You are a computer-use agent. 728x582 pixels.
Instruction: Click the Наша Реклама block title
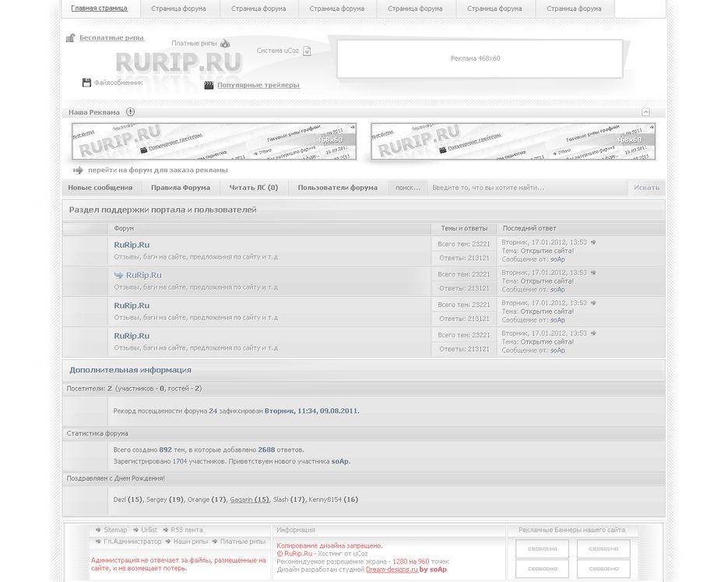pos(94,112)
